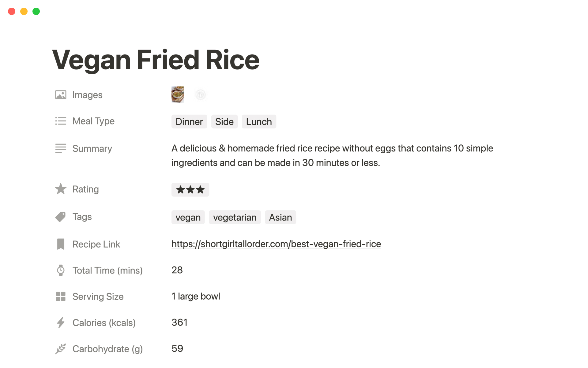Viewport: 588px width, 368px height.
Task: Select the Dinner meal type tag
Action: (x=189, y=122)
